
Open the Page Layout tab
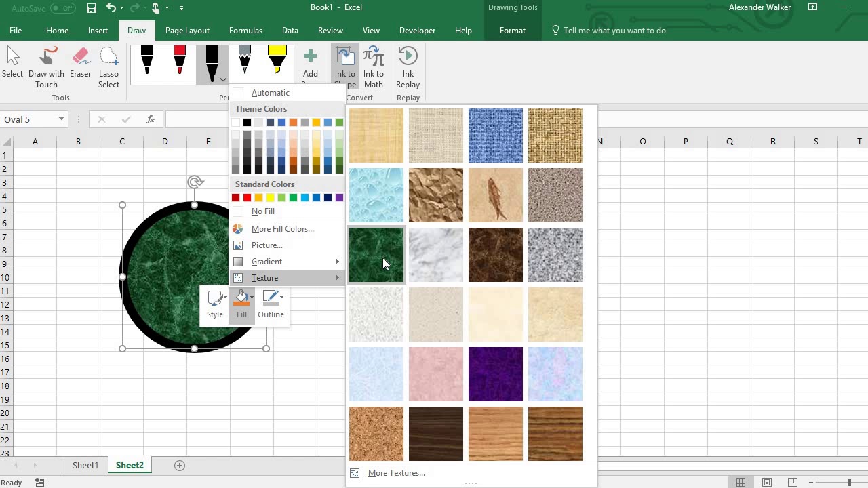(x=187, y=30)
